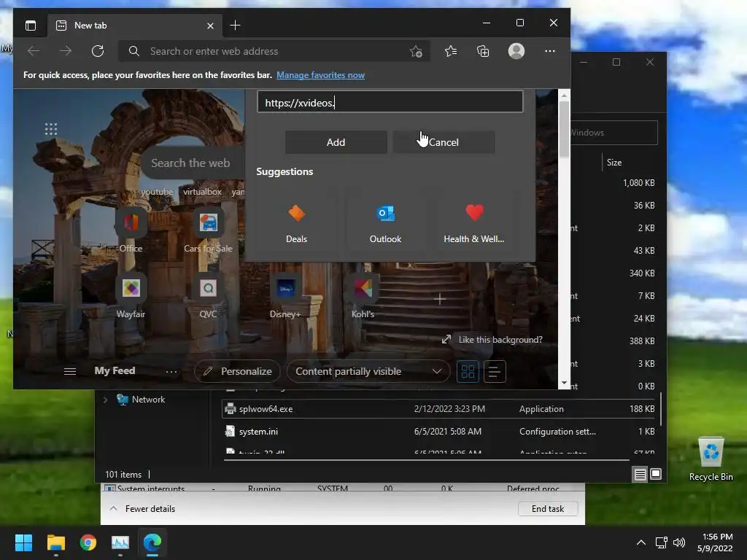The width and height of the screenshot is (747, 560).
Task: Click the Cancel button
Action: [444, 142]
